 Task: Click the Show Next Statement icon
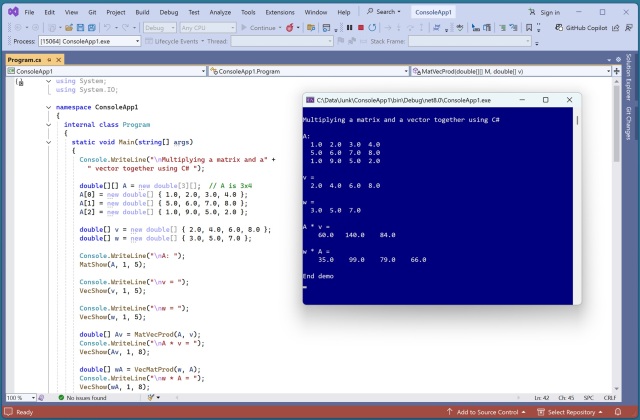388,28
